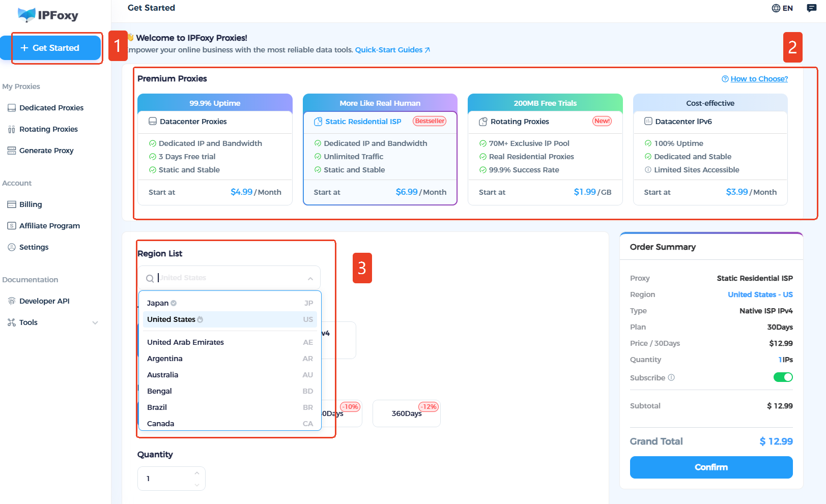Click the IPFoxy logo

tap(48, 15)
